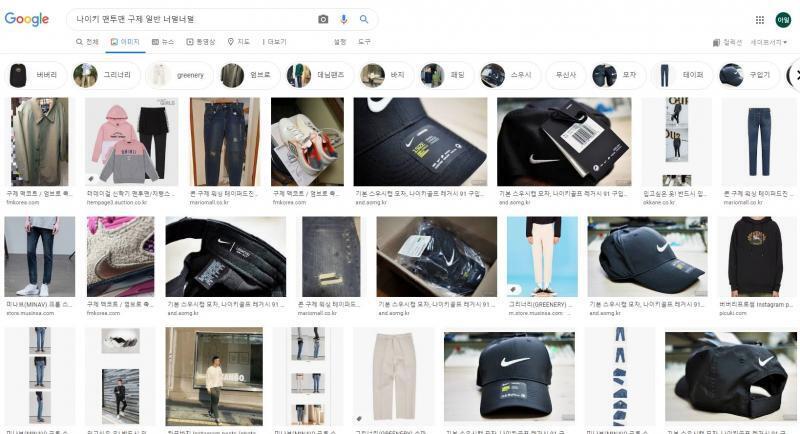Open the cream pants on blue background image
This screenshot has height=434, width=800.
click(542, 257)
